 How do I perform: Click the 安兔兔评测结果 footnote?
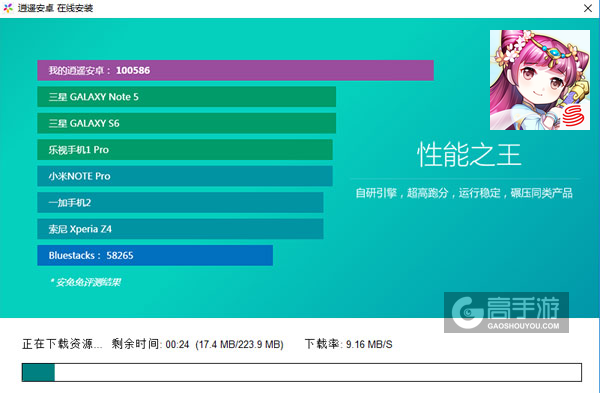click(85, 282)
